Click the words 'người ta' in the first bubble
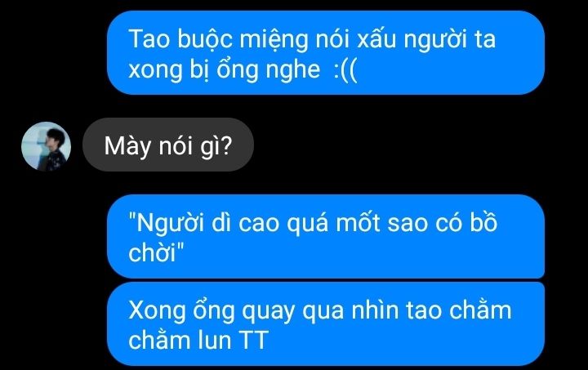The image size is (588, 370). coord(450,40)
